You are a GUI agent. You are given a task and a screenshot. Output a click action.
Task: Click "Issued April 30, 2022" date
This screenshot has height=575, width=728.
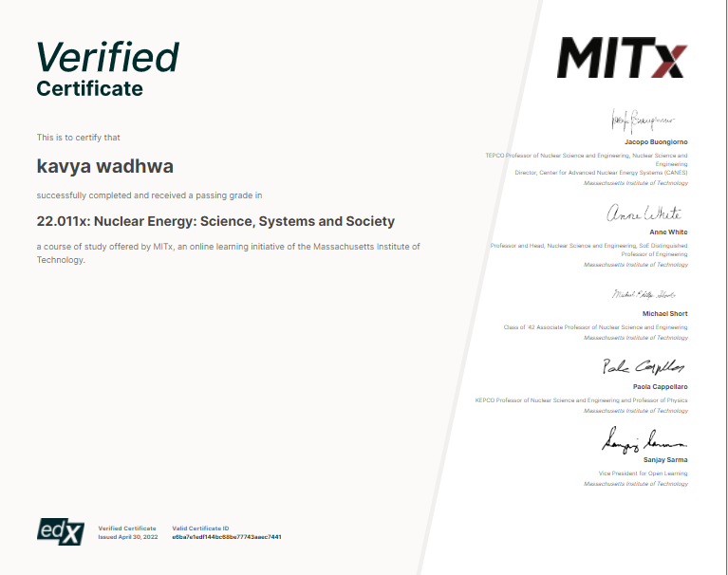click(x=128, y=537)
